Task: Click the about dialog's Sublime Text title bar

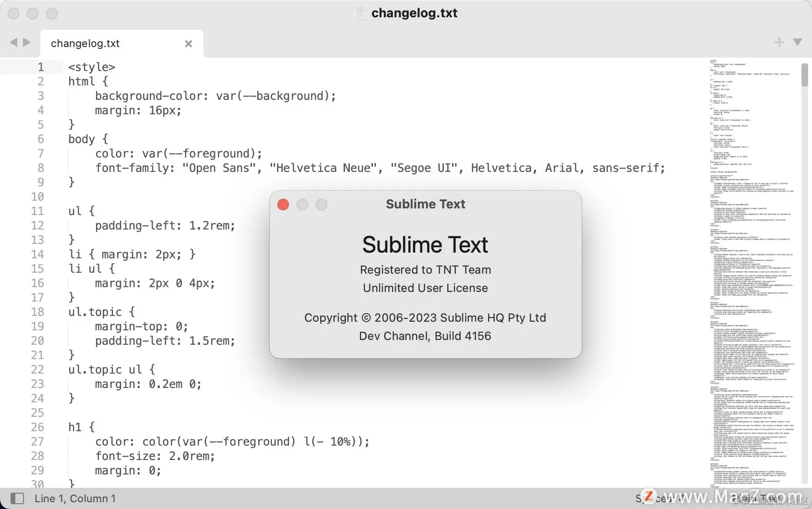Action: 426,204
